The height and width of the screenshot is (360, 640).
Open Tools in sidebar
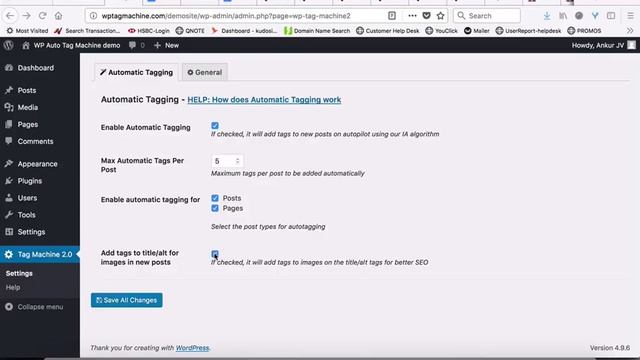click(40, 215)
